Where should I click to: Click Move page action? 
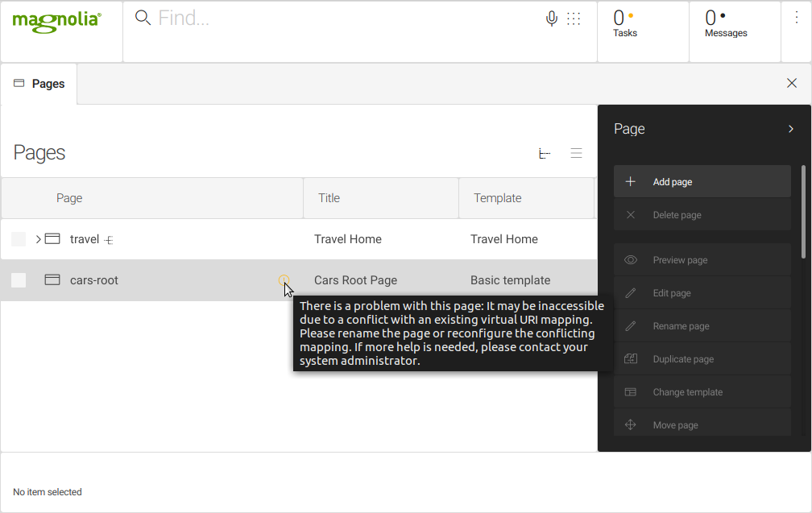click(x=702, y=423)
